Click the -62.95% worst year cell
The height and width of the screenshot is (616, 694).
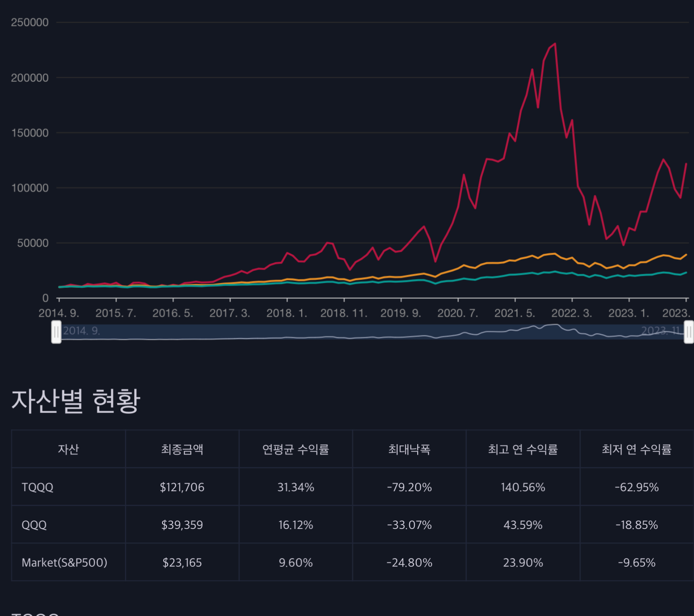[637, 487]
